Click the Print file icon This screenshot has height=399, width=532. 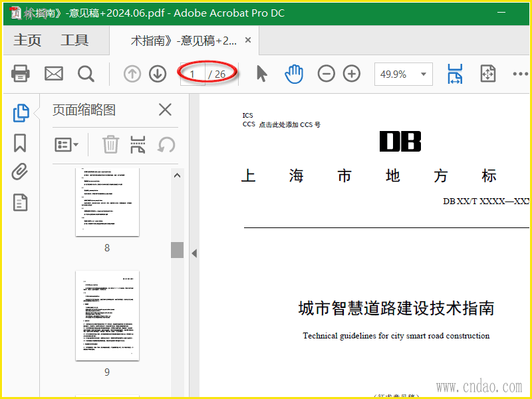(21, 74)
